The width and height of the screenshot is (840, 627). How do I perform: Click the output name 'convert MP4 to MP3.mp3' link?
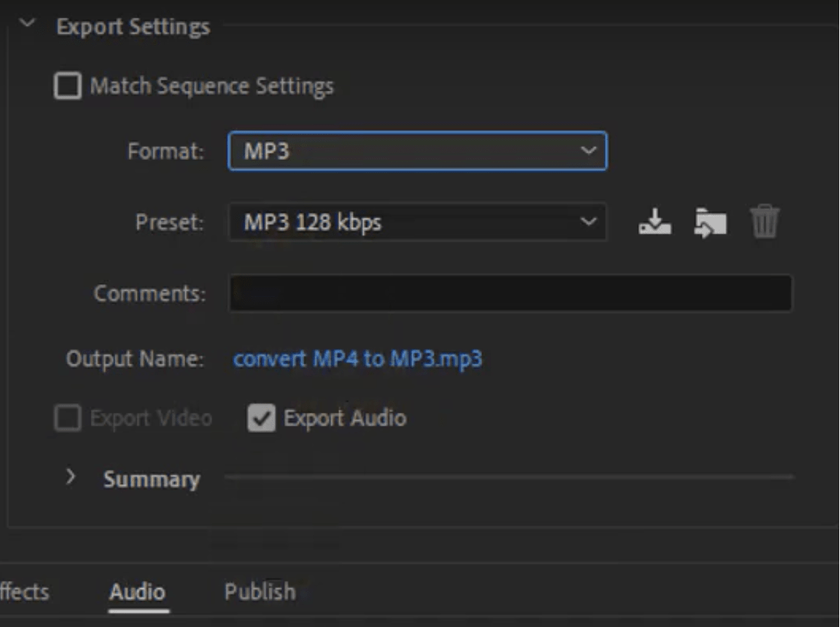pos(358,359)
